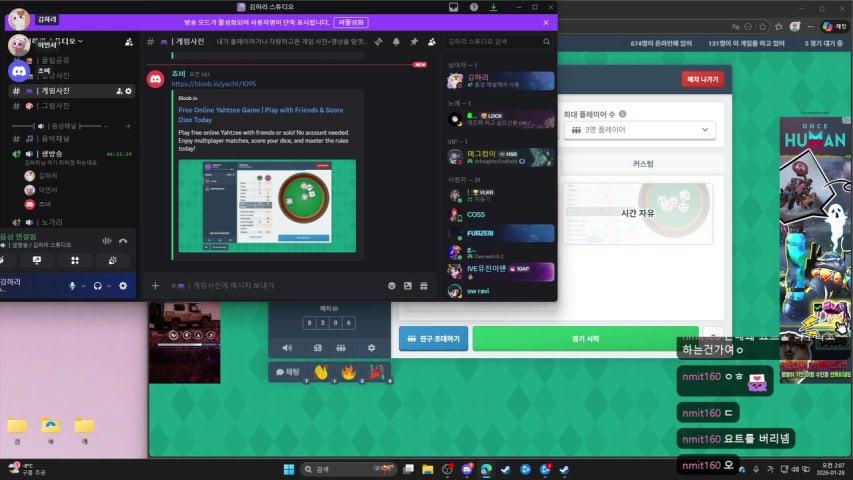
Task: Open File Explorer from the taskbar
Action: point(428,469)
